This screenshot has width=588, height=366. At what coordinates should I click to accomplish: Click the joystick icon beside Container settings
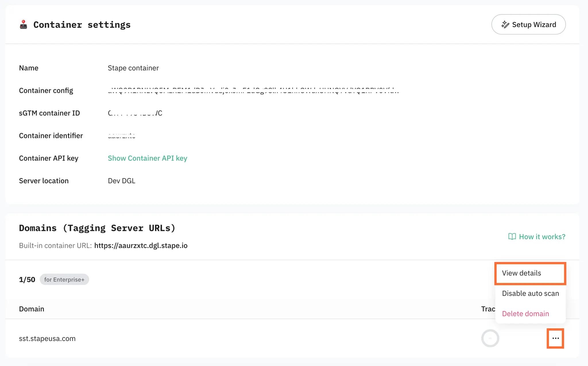(x=24, y=24)
